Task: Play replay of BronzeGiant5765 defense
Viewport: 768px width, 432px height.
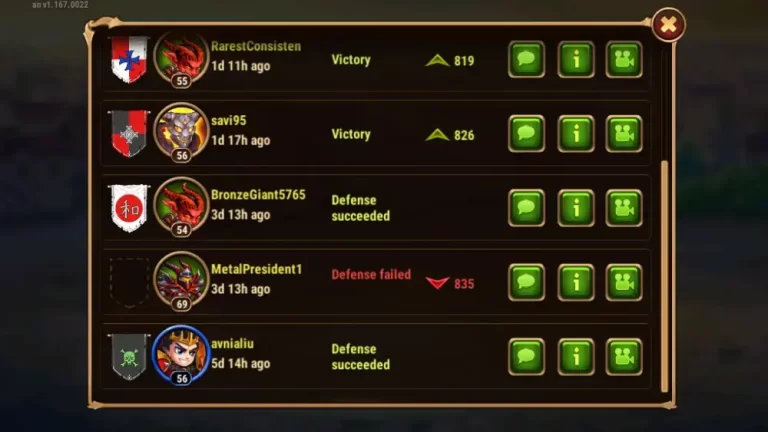Action: click(624, 208)
